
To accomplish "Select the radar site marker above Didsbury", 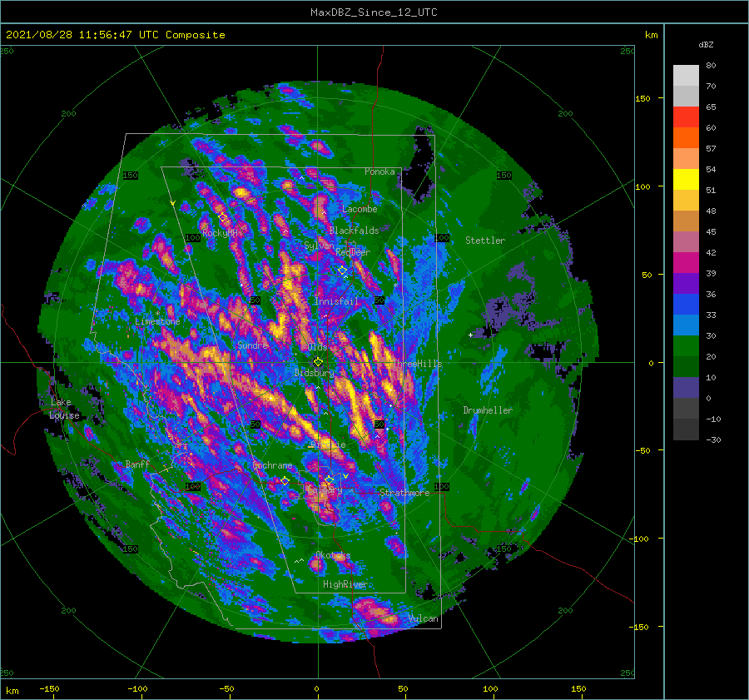I will (x=318, y=362).
